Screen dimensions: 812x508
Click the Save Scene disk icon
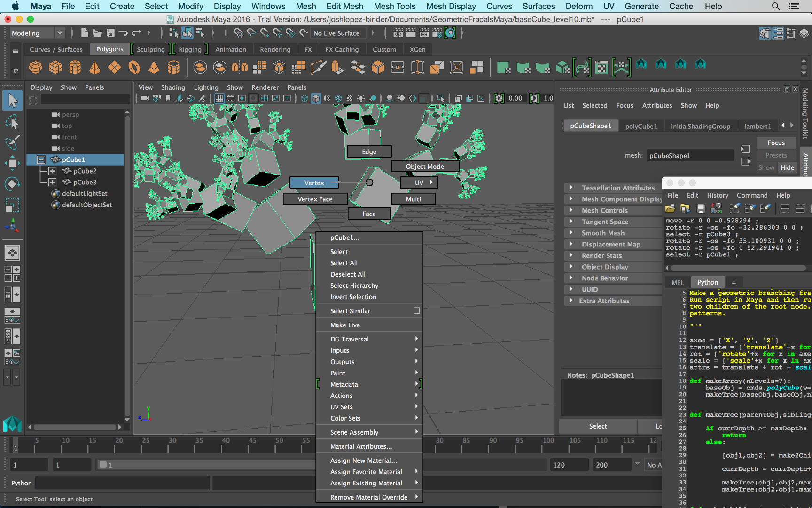point(110,33)
